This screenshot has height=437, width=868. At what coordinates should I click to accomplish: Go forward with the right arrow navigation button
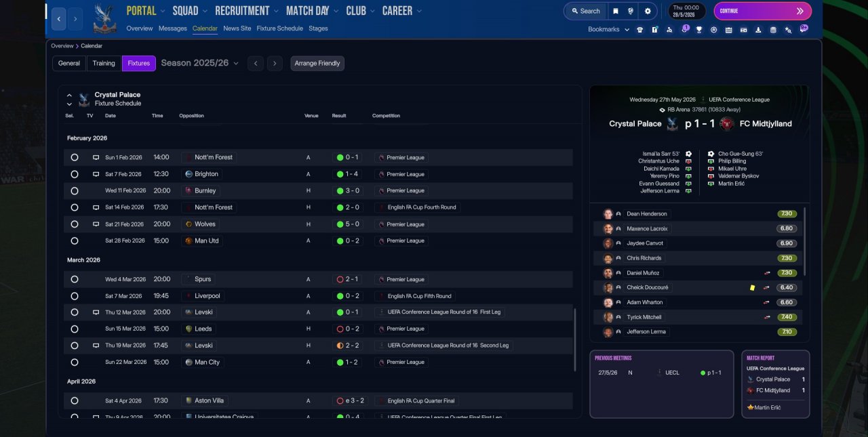[x=76, y=19]
